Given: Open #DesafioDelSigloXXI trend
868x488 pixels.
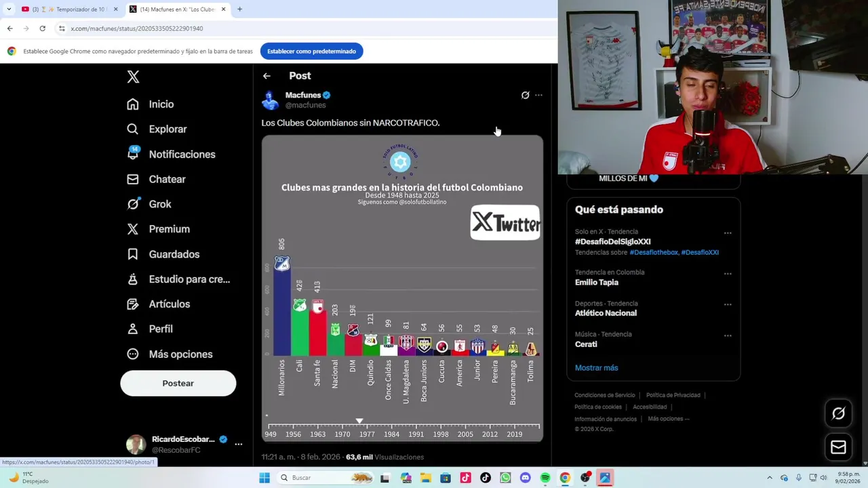Looking at the screenshot, I should click(x=613, y=241).
